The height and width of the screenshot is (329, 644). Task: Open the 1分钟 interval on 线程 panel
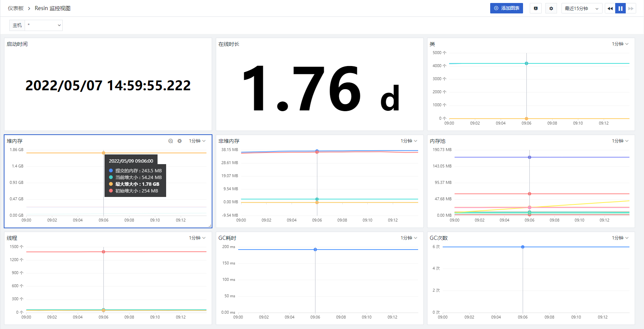197,238
